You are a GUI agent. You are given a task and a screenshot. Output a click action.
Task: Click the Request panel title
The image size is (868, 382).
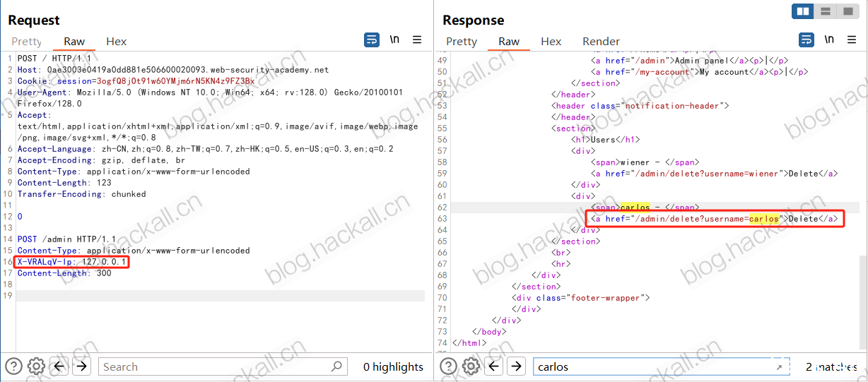34,20
